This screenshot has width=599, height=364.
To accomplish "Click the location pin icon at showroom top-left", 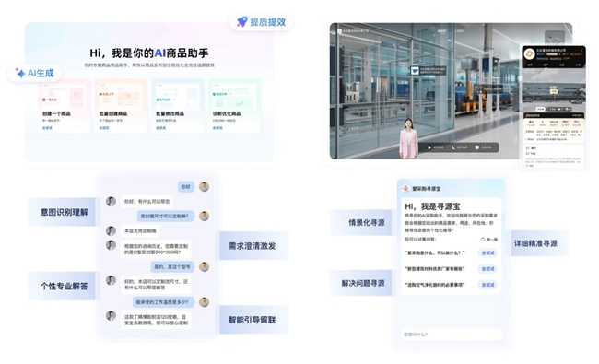I will (x=340, y=31).
